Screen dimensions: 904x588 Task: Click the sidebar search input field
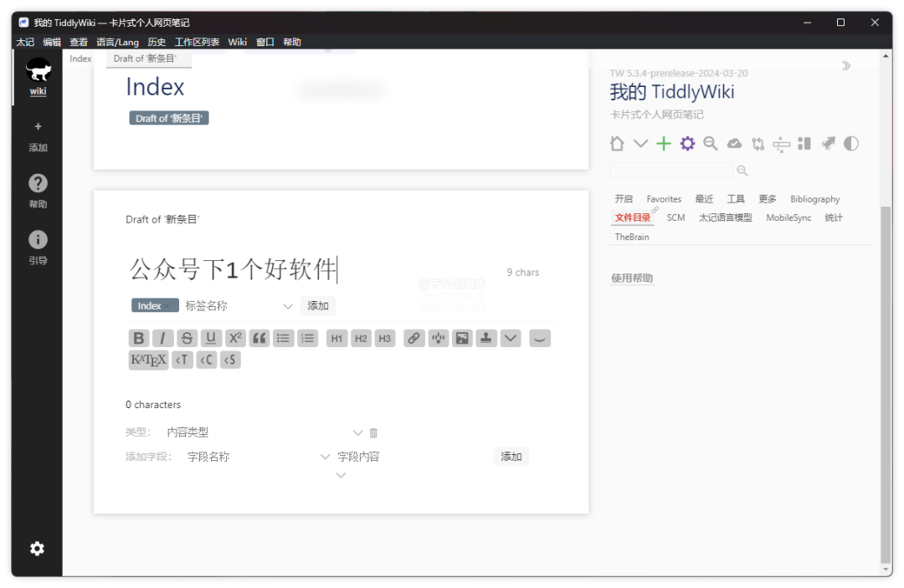point(671,171)
